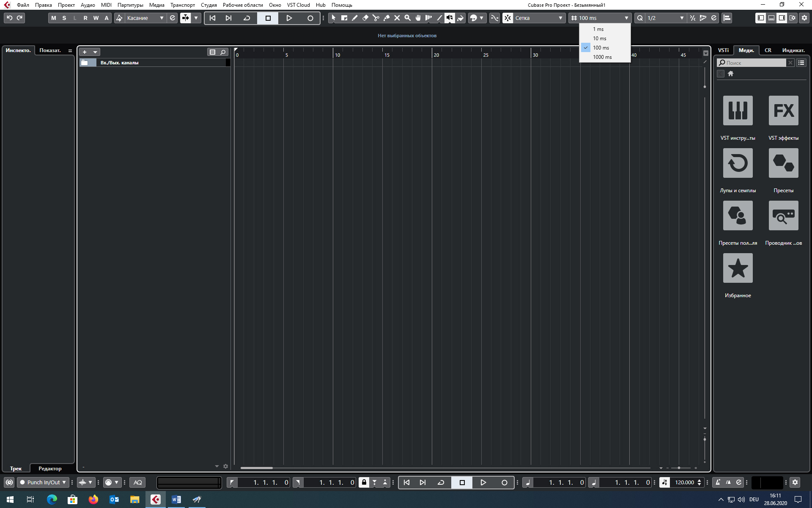812x508 pixels.
Task: Select the Glue tool
Action: coord(387,18)
